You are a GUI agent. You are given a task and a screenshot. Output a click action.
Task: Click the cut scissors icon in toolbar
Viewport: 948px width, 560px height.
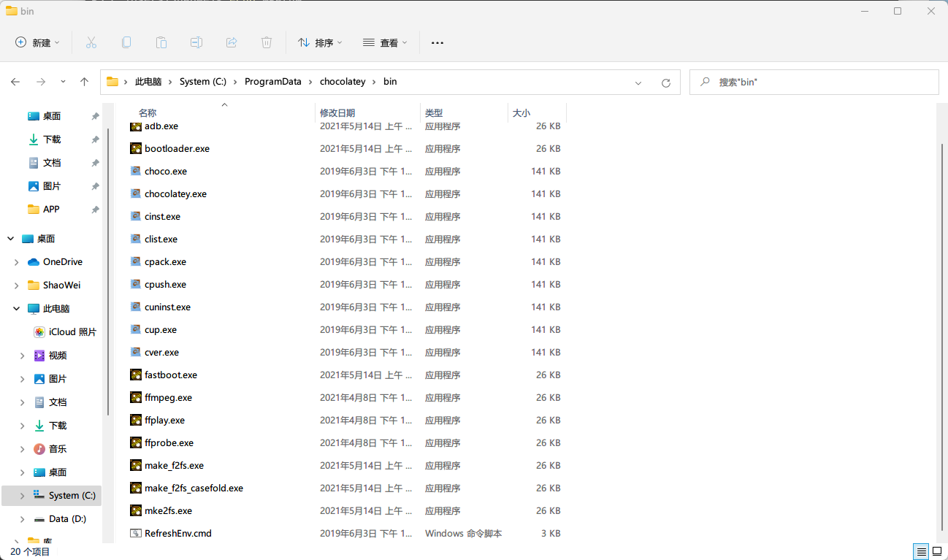pos(91,42)
